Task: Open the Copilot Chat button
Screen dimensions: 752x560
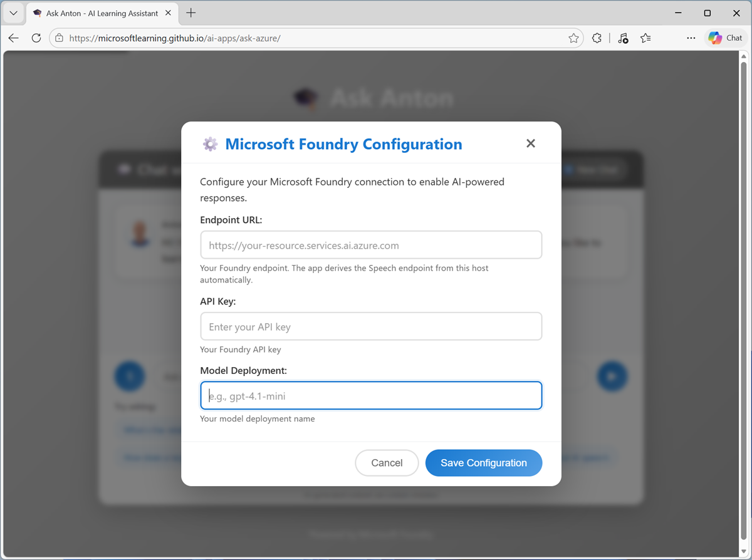Action: coord(725,38)
